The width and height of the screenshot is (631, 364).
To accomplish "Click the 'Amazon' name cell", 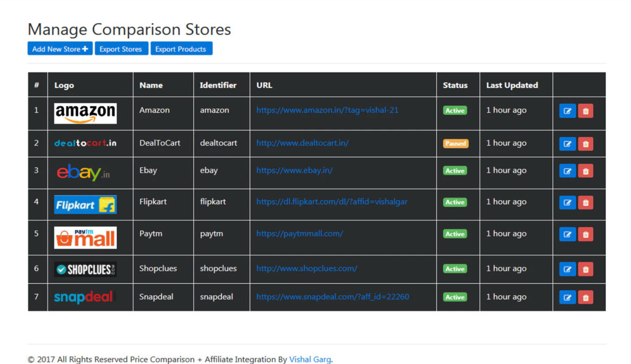I will [x=155, y=110].
